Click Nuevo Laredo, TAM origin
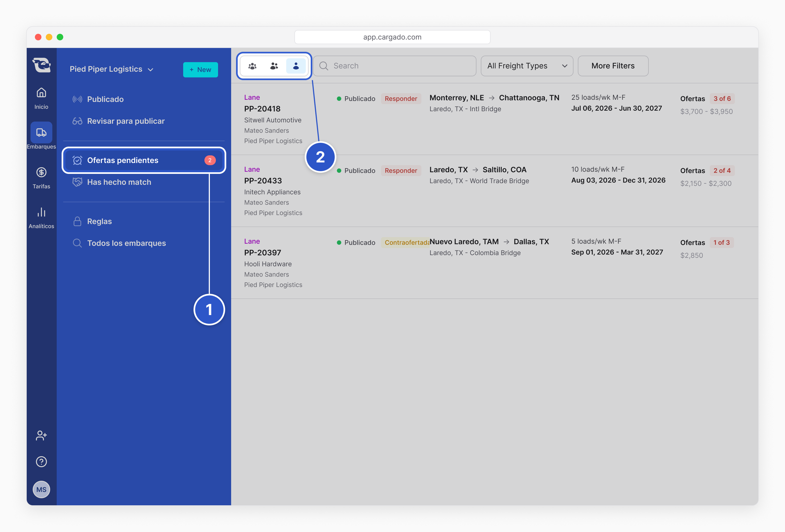 tap(464, 241)
